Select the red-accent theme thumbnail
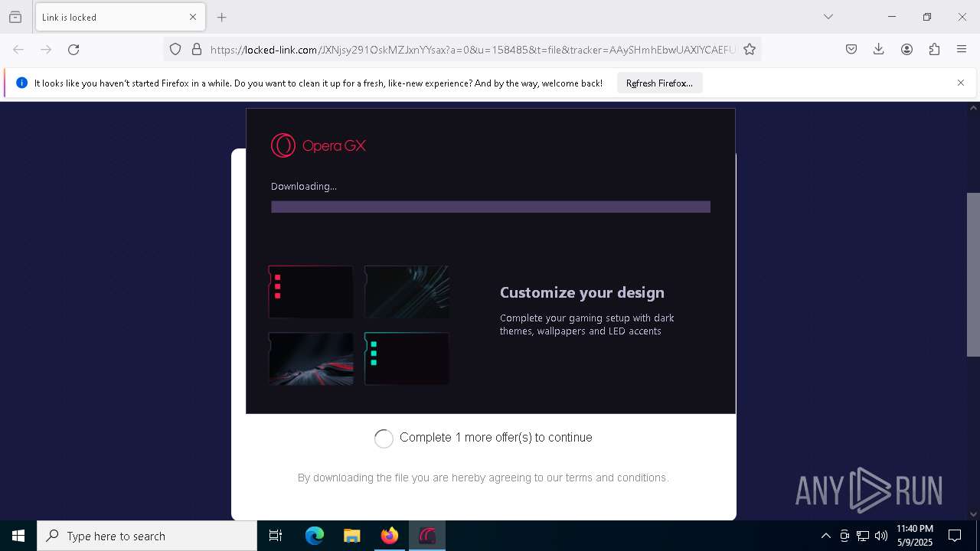The image size is (980, 551). (x=311, y=292)
